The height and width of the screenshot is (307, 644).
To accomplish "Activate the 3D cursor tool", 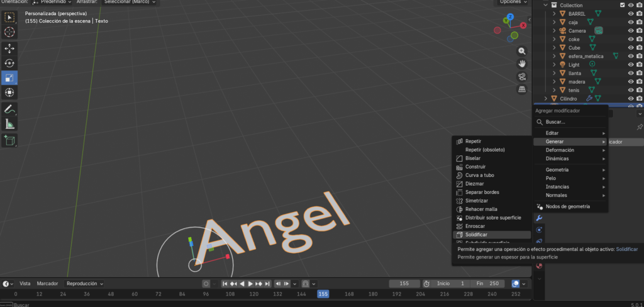I will tap(9, 32).
